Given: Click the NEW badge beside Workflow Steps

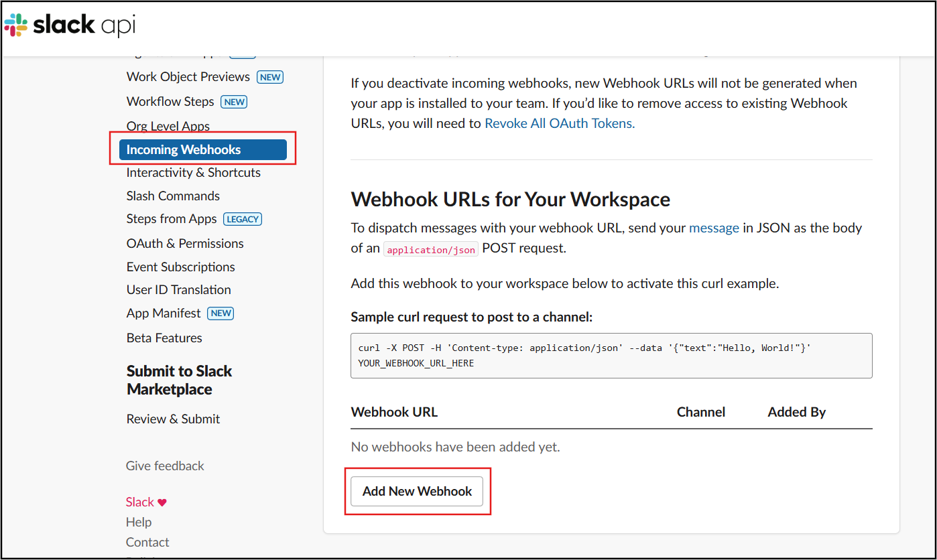Looking at the screenshot, I should [234, 102].
